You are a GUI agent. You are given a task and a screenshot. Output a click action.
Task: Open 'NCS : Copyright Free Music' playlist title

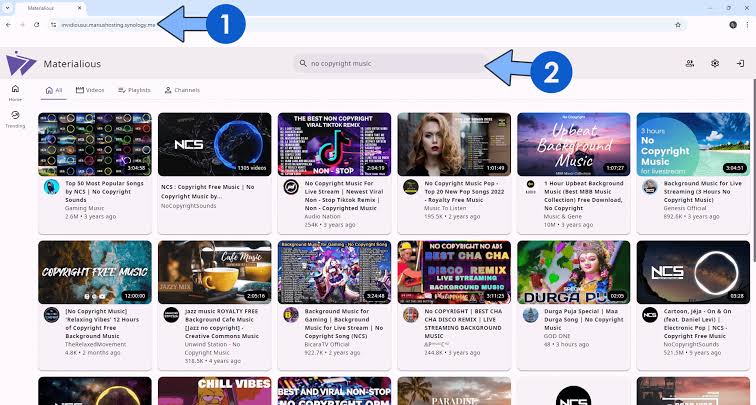207,191
